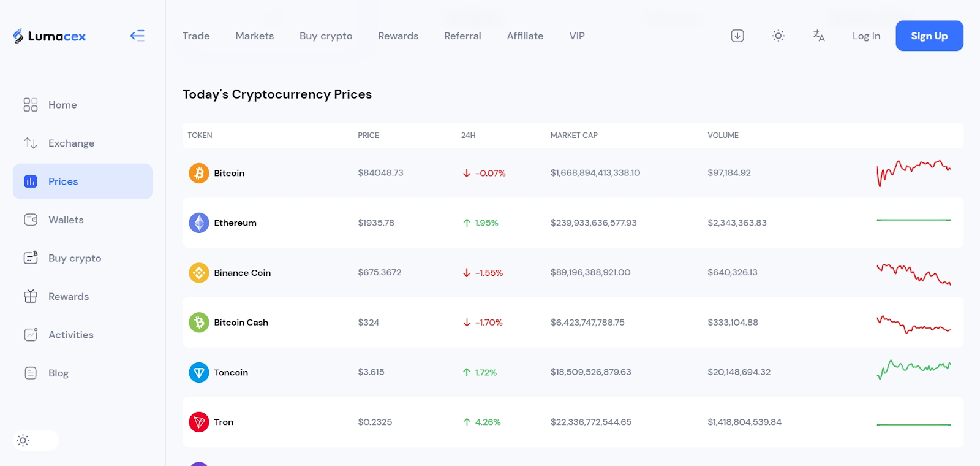Click the Ethereum up arrow indicator
The width and height of the screenshot is (980, 466).
(467, 223)
